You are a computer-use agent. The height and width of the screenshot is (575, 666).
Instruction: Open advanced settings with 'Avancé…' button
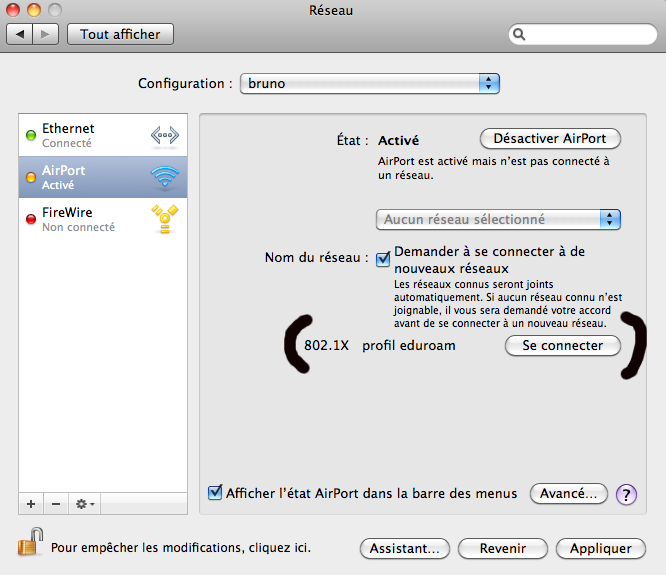[x=568, y=493]
